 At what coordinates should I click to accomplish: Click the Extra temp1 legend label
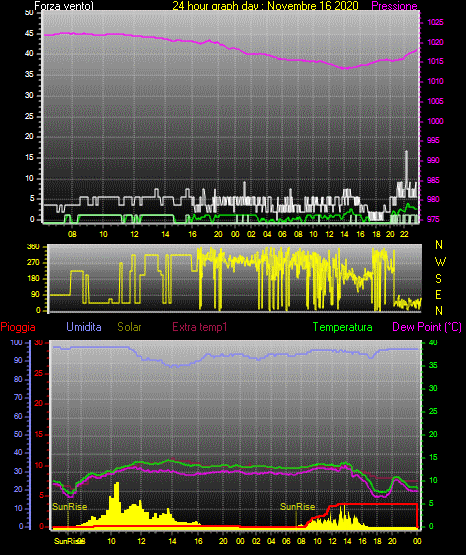[200, 327]
